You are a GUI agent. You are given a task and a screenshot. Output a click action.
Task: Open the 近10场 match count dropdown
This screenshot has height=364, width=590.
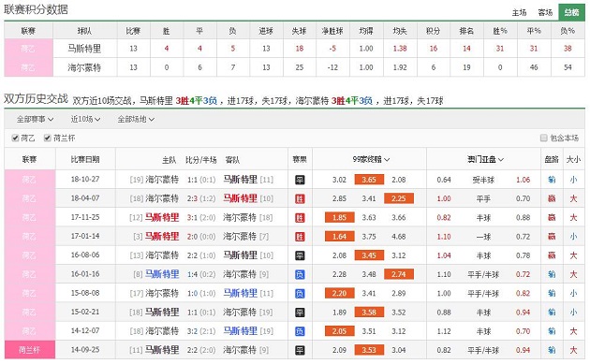pyautogui.click(x=85, y=119)
